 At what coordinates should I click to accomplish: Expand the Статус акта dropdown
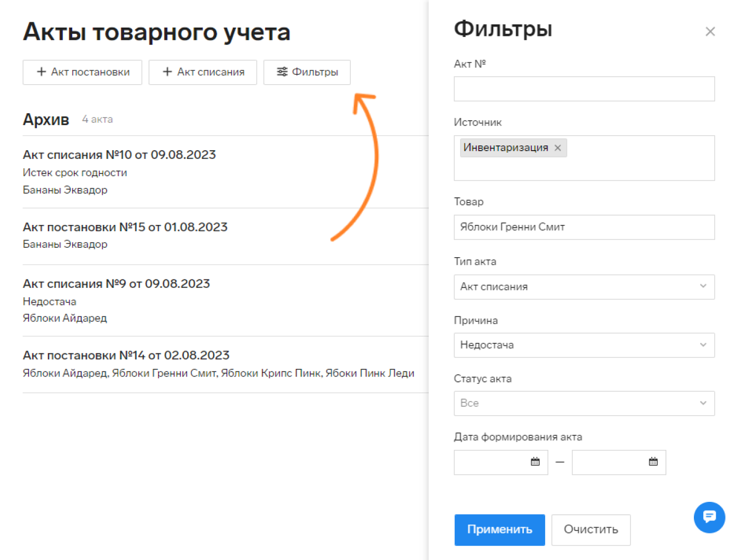pyautogui.click(x=584, y=404)
